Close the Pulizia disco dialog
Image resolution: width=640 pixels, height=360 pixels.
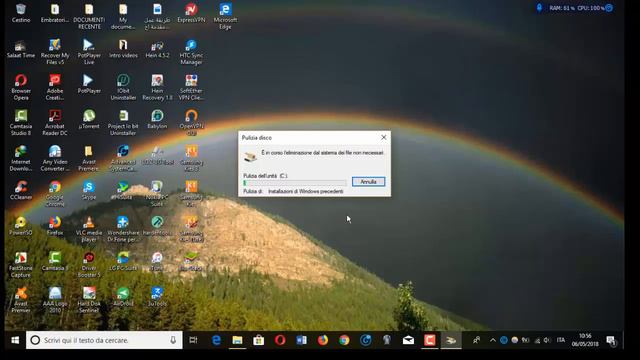[x=383, y=138]
